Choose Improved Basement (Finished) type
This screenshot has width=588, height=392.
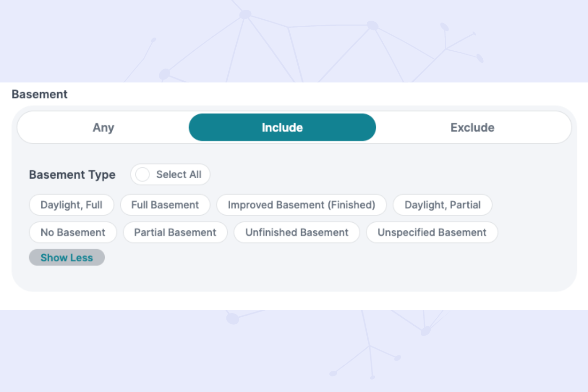[301, 205]
